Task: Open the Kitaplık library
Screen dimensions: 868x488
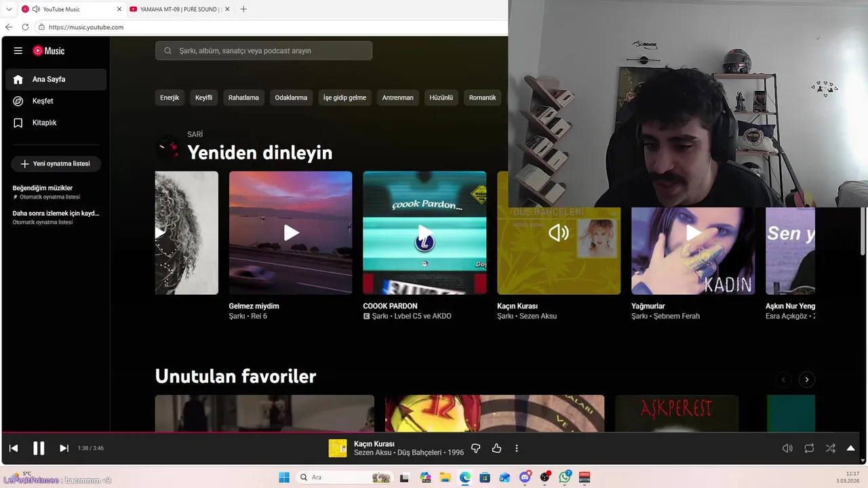Action: (56, 123)
